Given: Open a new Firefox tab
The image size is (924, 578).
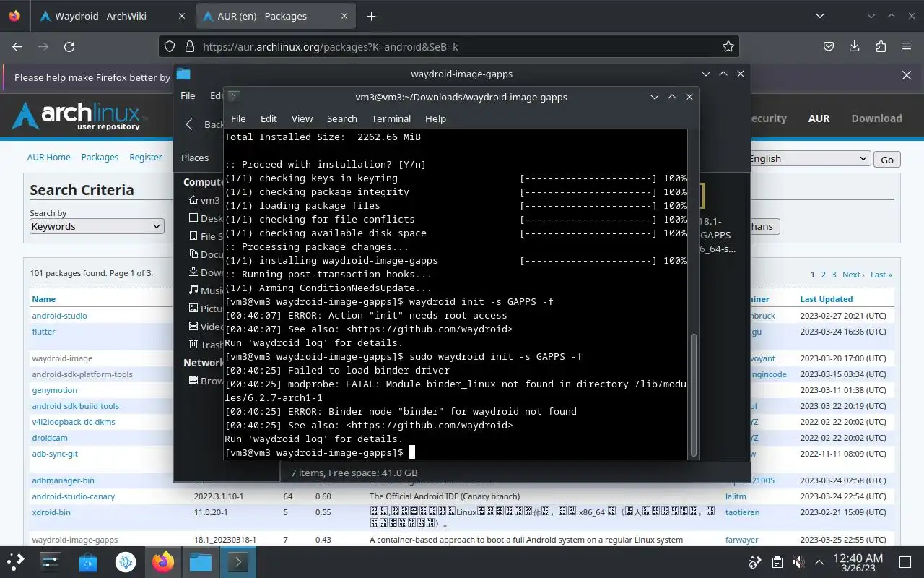Looking at the screenshot, I should (x=371, y=16).
